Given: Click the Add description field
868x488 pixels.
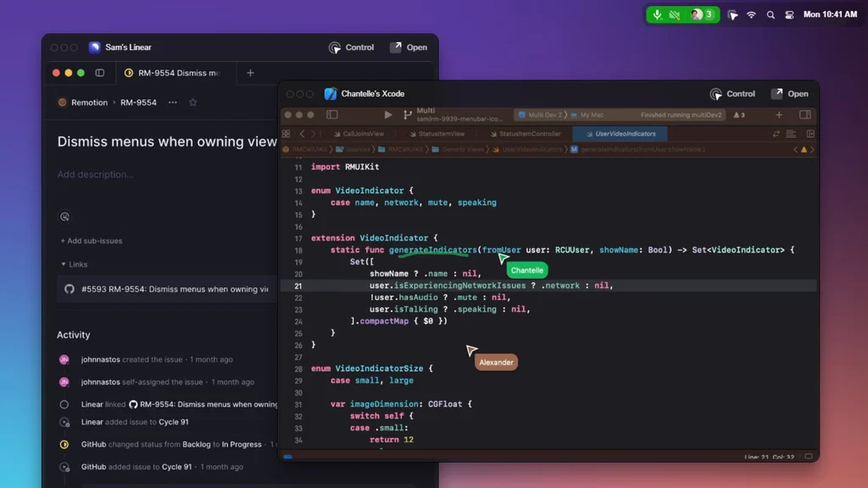Looking at the screenshot, I should tap(95, 175).
